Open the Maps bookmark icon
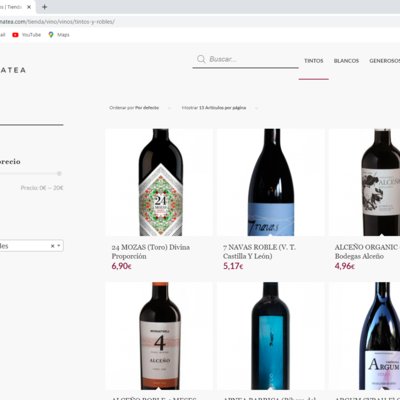The width and height of the screenshot is (400, 400). click(51, 35)
